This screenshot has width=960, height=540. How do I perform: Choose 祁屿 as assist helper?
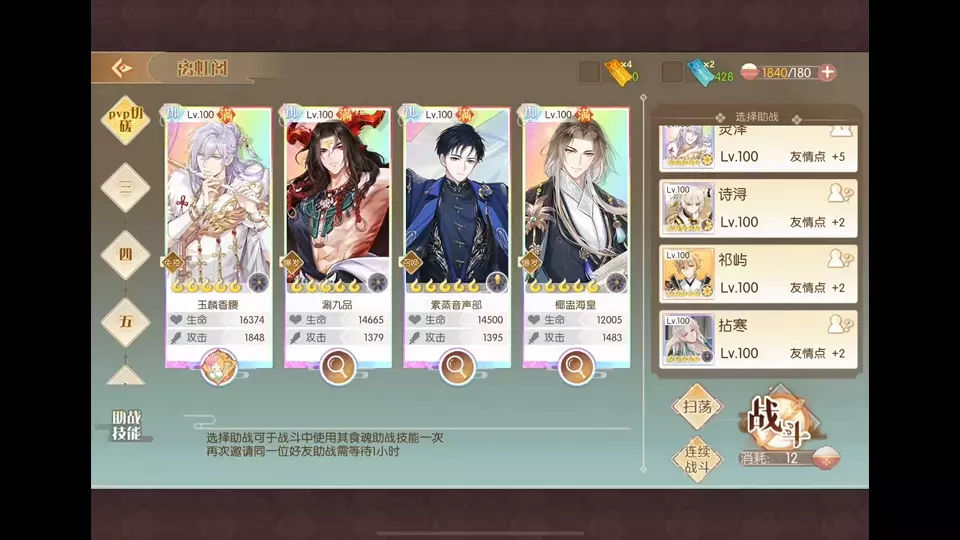758,274
